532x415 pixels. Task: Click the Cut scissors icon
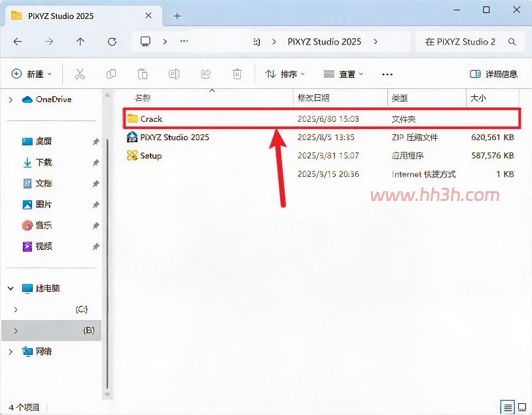pyautogui.click(x=80, y=73)
